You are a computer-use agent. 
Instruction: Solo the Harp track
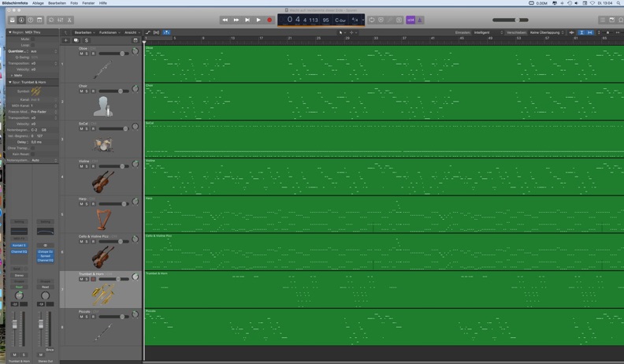(x=87, y=204)
